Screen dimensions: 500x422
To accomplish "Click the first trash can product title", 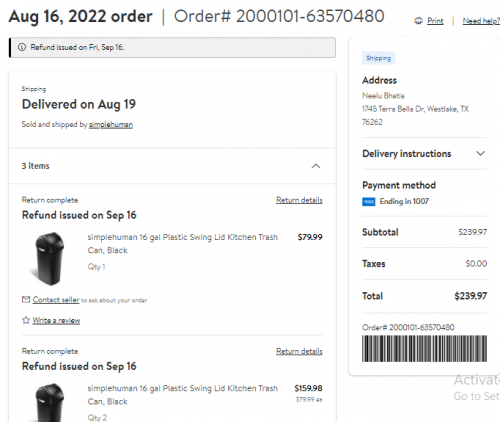I will (182, 244).
